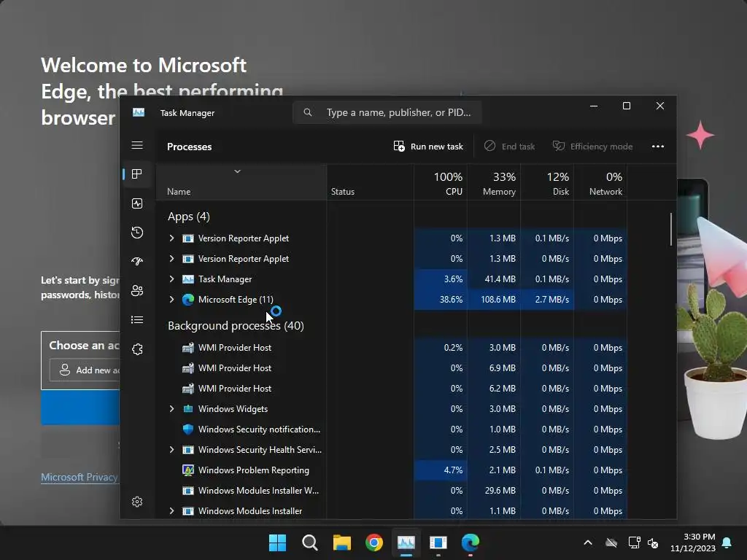747x560 pixels.
Task: Click the Version Reporter Applet taskbar icon
Action: coord(438,542)
